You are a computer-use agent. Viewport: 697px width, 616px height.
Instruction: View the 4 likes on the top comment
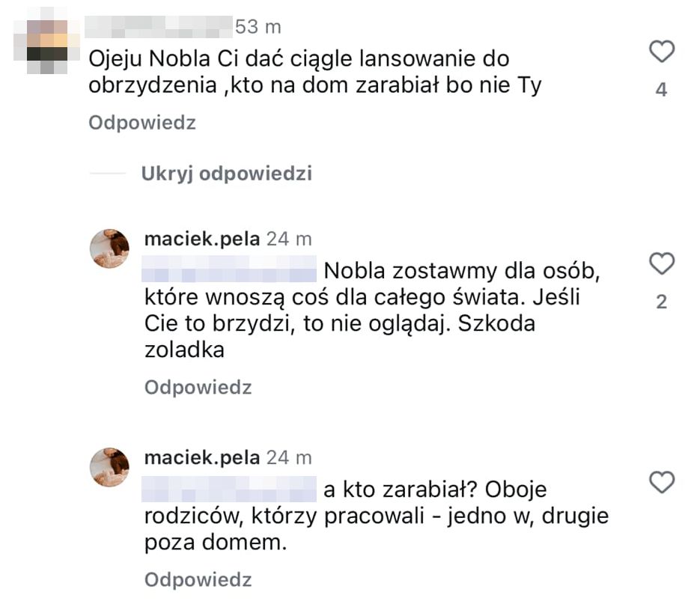point(661,91)
